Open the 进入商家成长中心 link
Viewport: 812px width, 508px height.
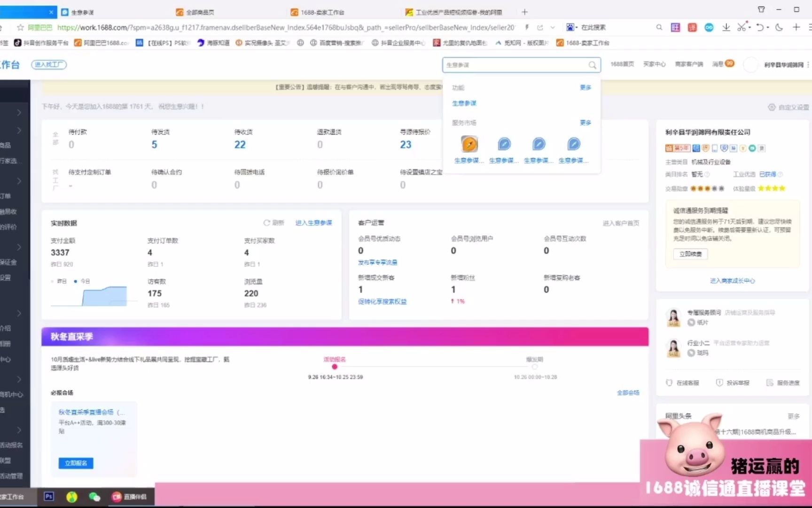pyautogui.click(x=732, y=281)
